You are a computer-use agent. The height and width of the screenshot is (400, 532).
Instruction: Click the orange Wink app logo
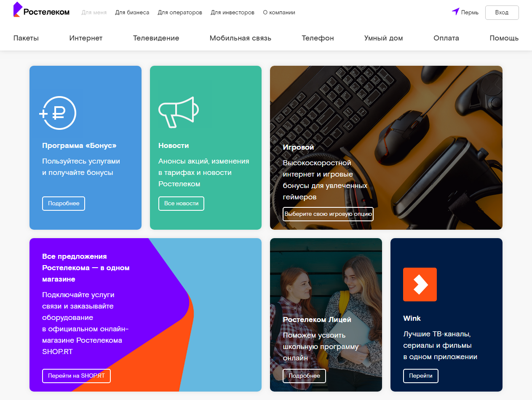click(420, 285)
